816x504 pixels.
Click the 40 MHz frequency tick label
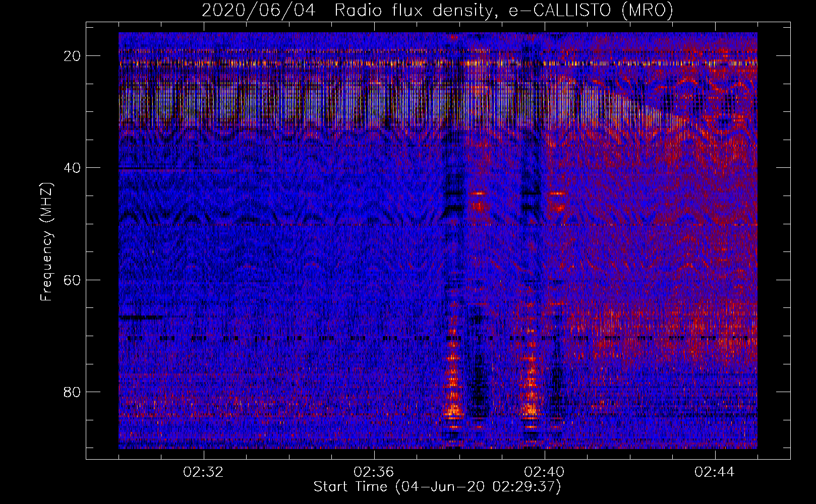pos(73,167)
